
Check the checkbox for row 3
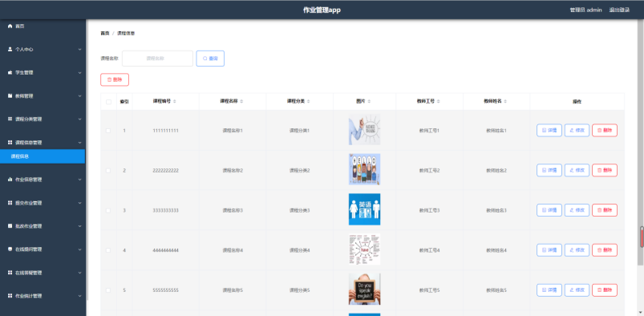click(108, 210)
